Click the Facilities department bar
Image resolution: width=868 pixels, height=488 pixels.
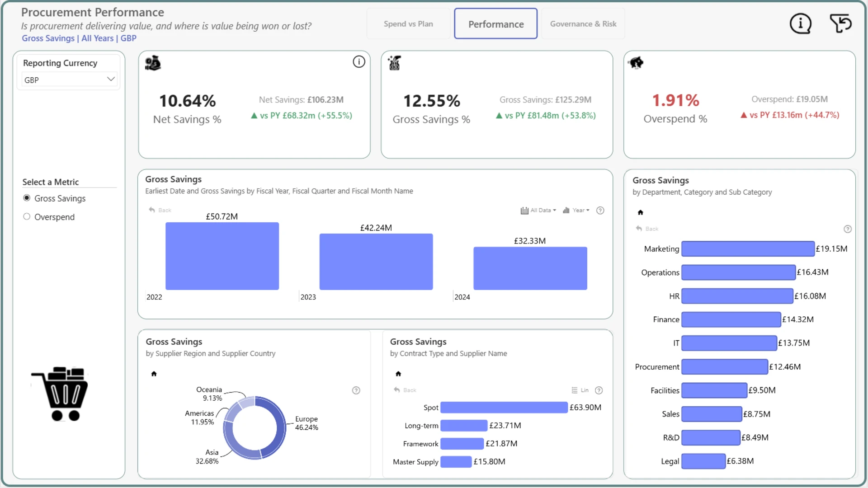point(714,390)
